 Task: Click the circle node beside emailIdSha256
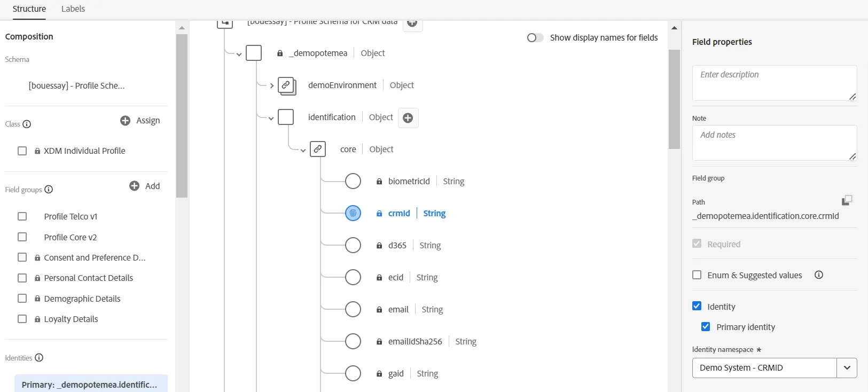(x=353, y=341)
